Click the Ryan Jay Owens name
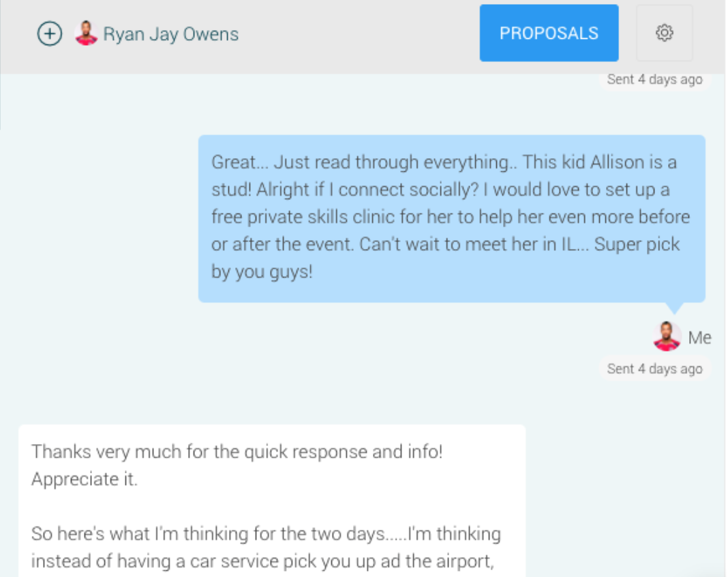 (171, 34)
